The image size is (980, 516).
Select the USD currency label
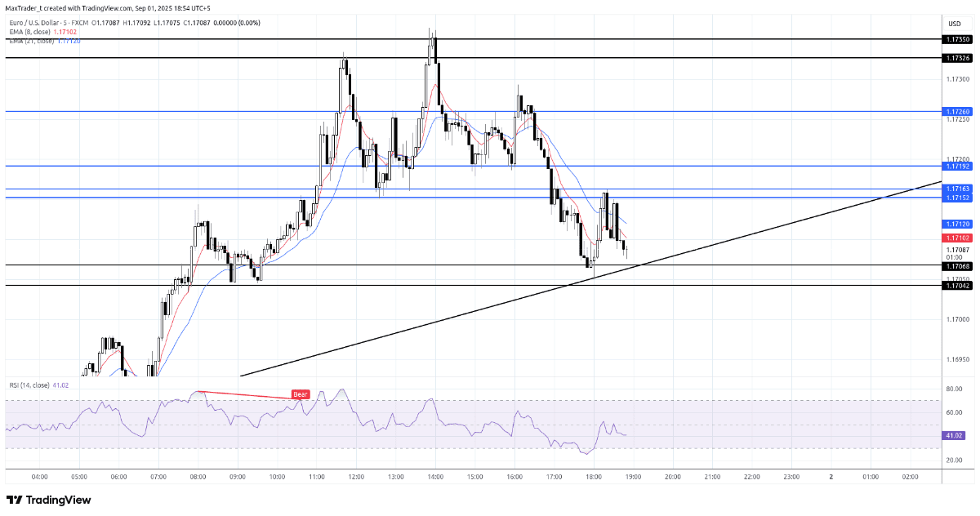point(954,24)
